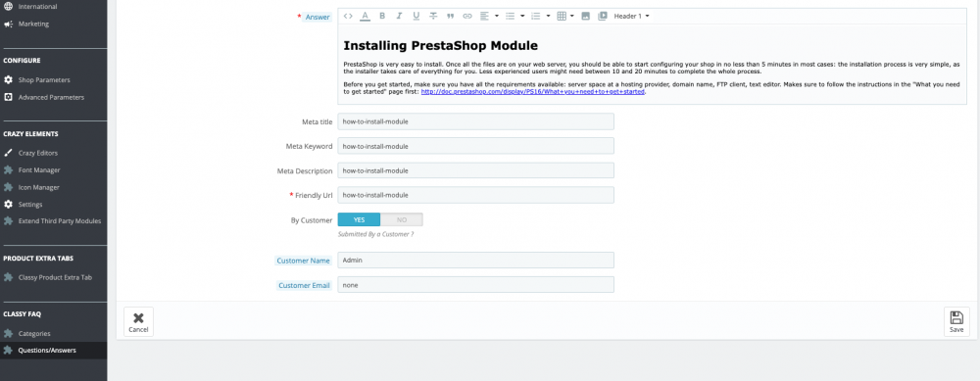Screen dimensions: 980x381
Task: Click the Meta Keyword field
Action: (475, 146)
